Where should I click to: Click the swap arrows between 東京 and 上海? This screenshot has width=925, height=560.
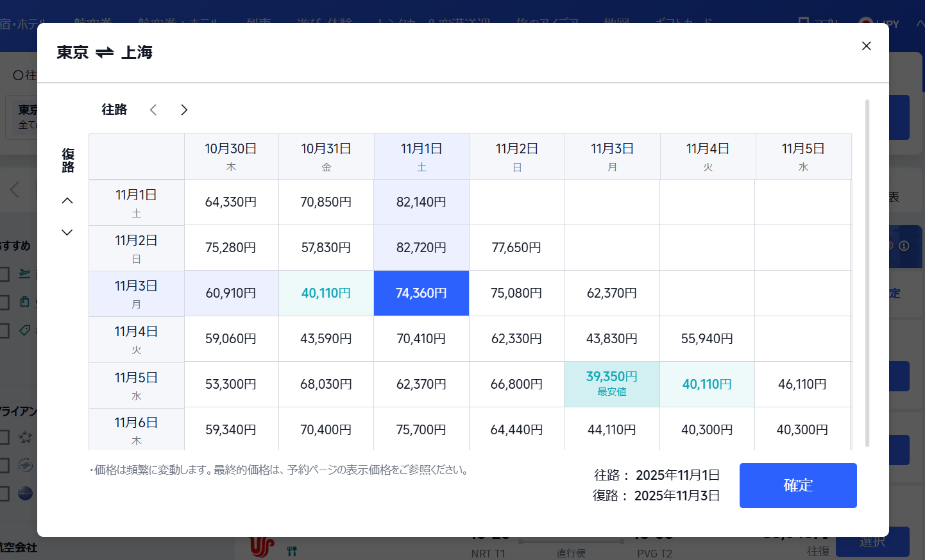pyautogui.click(x=105, y=53)
